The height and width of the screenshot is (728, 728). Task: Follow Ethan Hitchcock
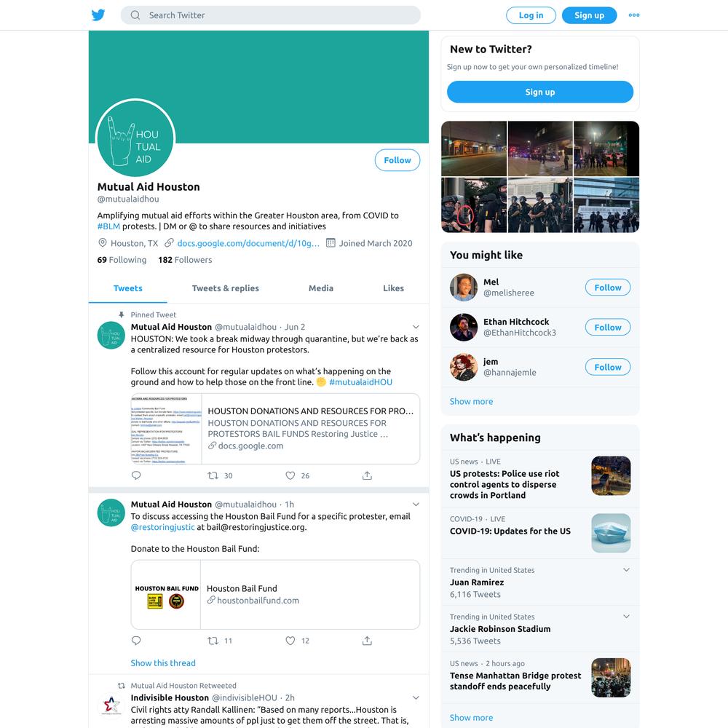[x=608, y=328]
